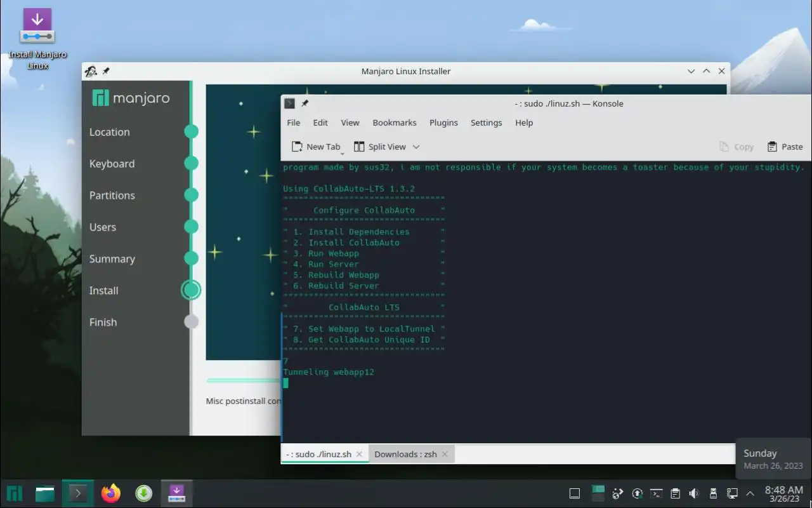Close the sudo ./linuz.sh tab
Image resolution: width=812 pixels, height=508 pixels.
pyautogui.click(x=359, y=454)
